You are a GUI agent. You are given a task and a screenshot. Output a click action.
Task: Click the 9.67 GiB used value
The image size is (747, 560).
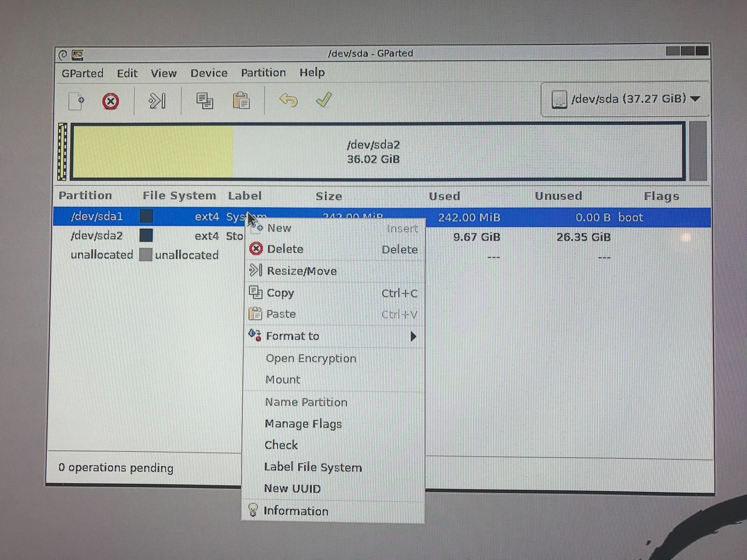point(477,237)
